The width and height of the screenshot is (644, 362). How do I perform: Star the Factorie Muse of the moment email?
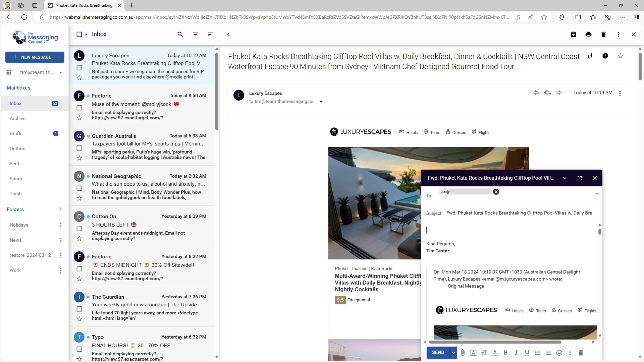click(79, 118)
